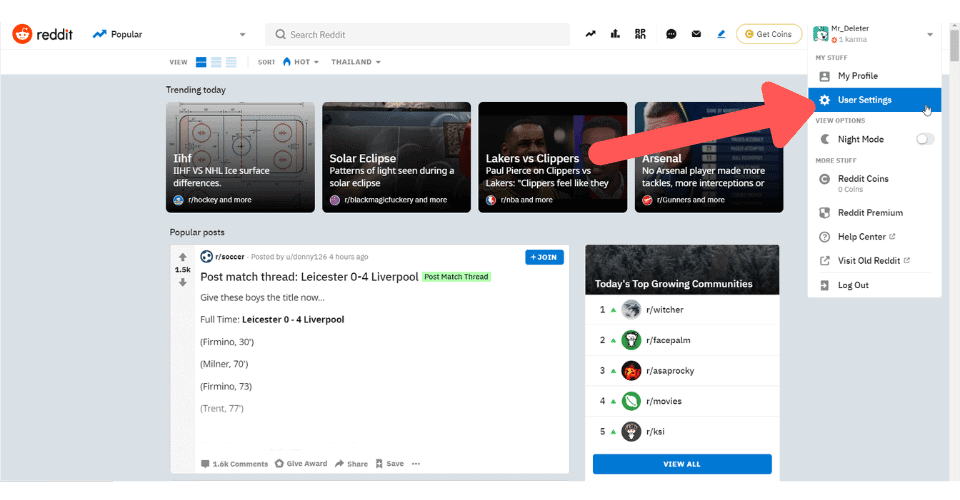Viewport: 960px width, 500px height.
Task: Open r/witcher in growing communities
Action: [x=665, y=310]
